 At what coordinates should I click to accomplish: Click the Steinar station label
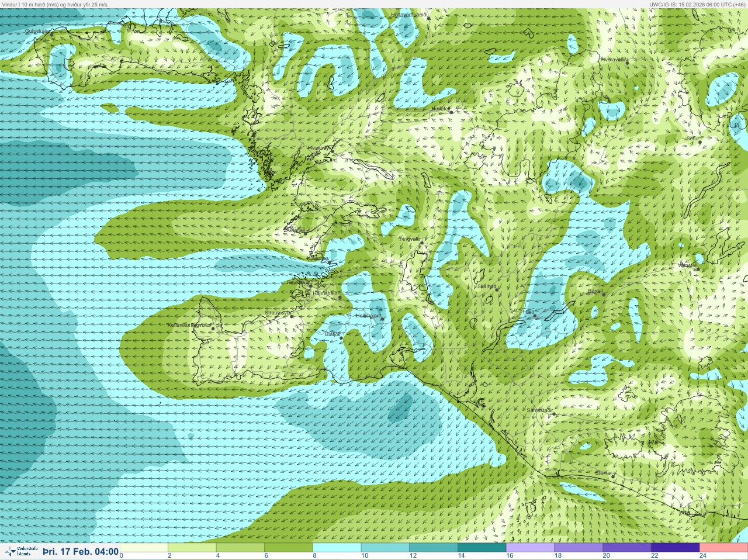pos(604,472)
